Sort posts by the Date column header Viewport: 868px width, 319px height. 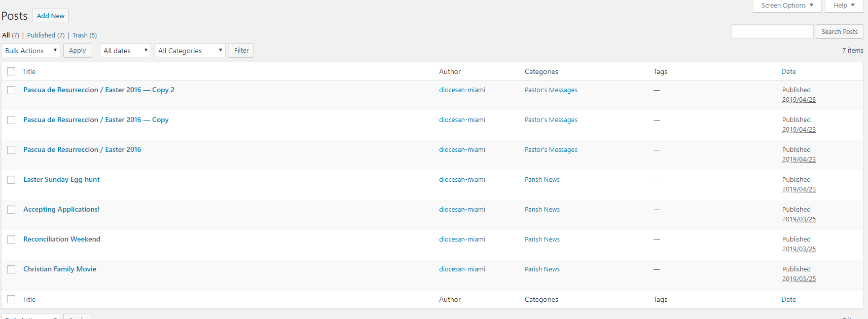click(x=788, y=72)
